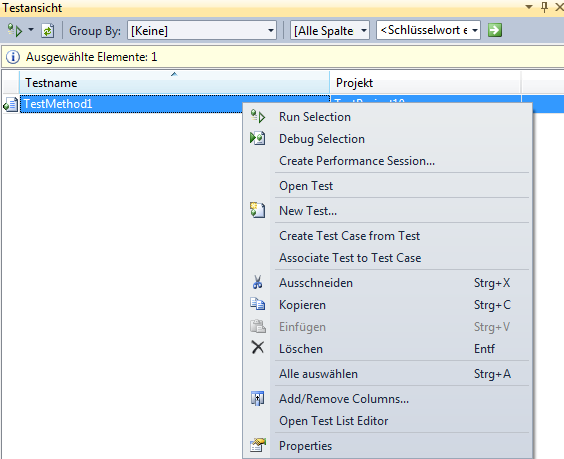This screenshot has height=459, width=564.
Task: Select Create Performance Session... entry
Action: click(x=387, y=161)
